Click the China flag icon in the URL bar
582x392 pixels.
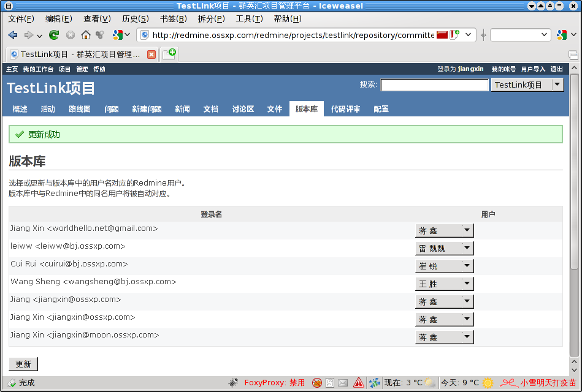click(x=442, y=35)
